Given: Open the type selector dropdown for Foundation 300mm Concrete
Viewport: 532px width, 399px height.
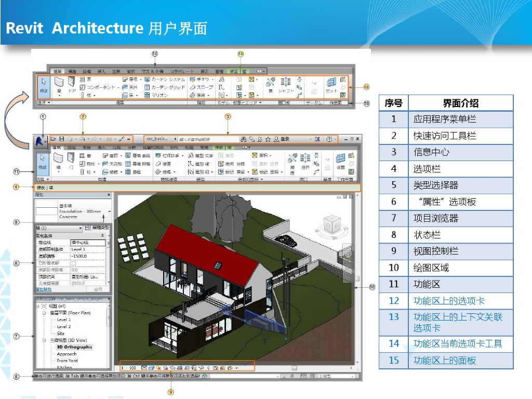Looking at the screenshot, I should (109, 211).
